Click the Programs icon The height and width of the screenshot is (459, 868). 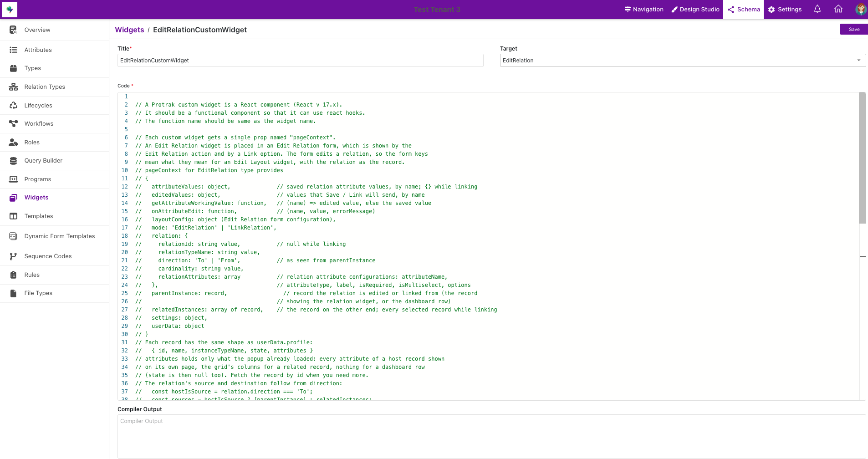(13, 179)
